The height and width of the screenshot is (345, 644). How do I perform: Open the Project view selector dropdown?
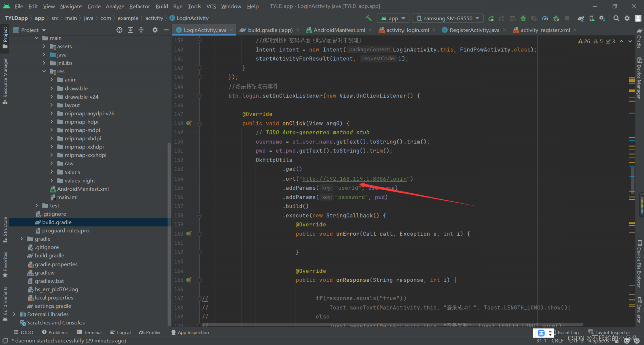30,30
